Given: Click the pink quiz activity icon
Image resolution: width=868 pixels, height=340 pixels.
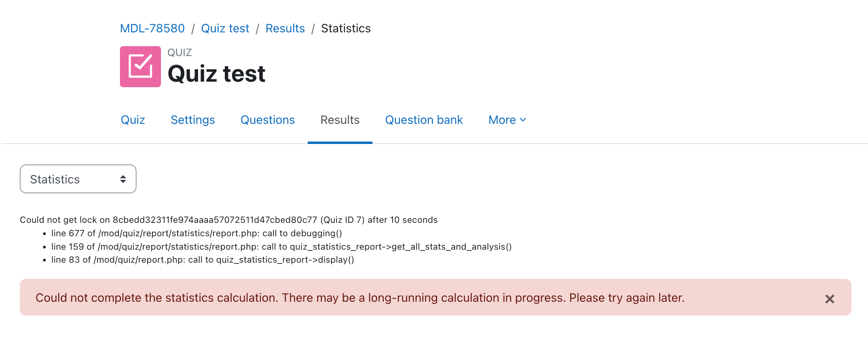Looking at the screenshot, I should [x=140, y=67].
